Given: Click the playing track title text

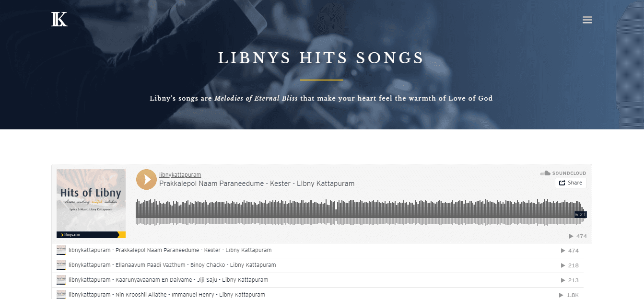Looking at the screenshot, I should tap(257, 184).
